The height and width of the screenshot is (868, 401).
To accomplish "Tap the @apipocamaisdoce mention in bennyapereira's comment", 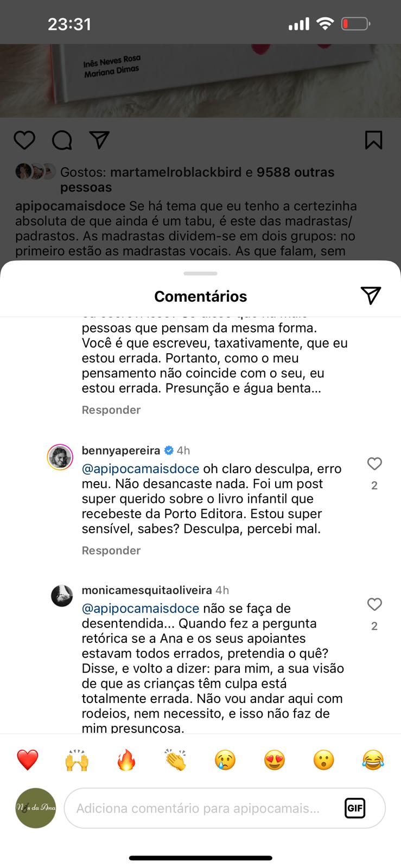I will 141,469.
